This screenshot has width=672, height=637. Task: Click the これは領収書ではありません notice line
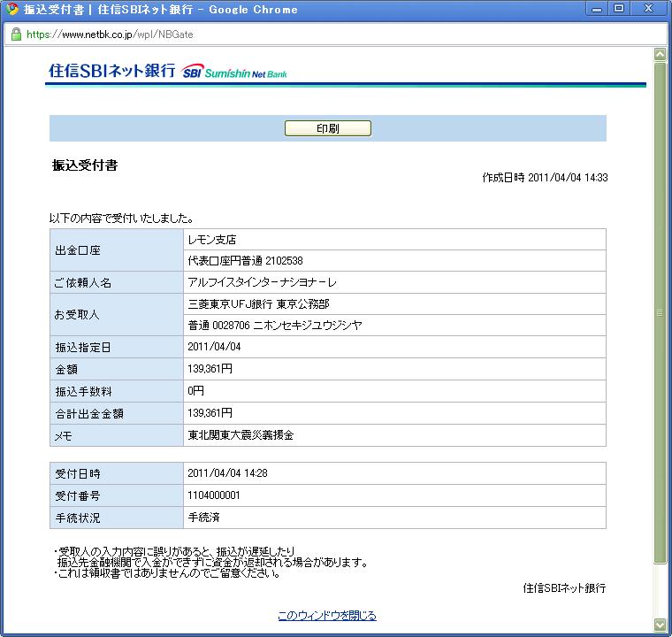tap(167, 573)
